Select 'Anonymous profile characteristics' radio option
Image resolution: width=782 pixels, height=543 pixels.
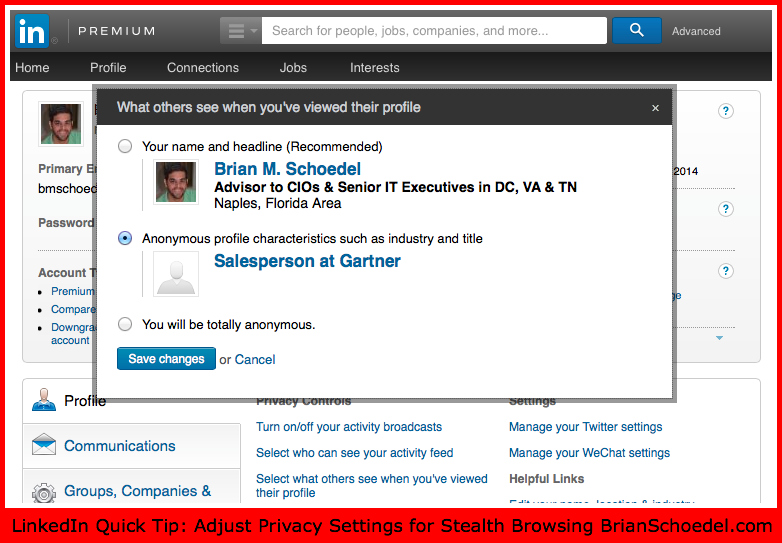click(x=125, y=238)
